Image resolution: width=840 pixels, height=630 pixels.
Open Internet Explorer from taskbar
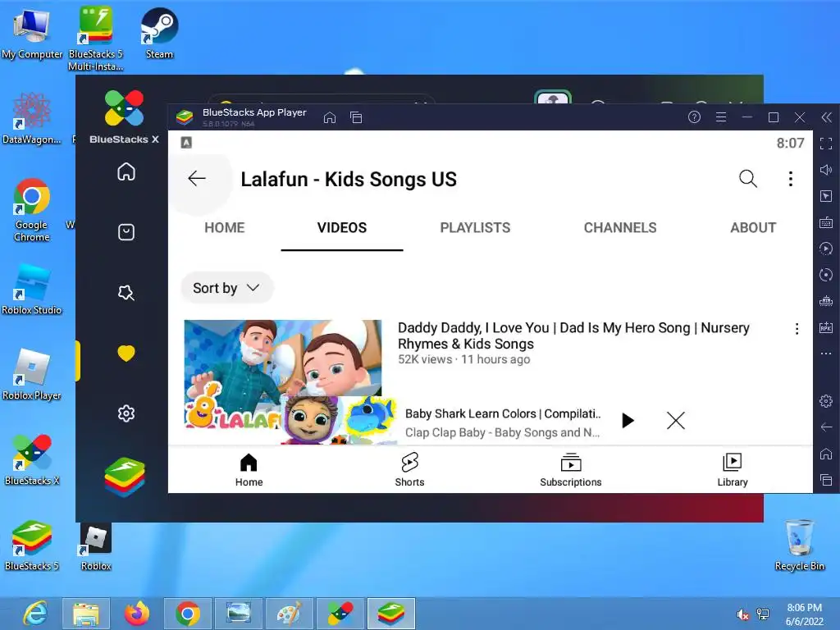[35, 613]
